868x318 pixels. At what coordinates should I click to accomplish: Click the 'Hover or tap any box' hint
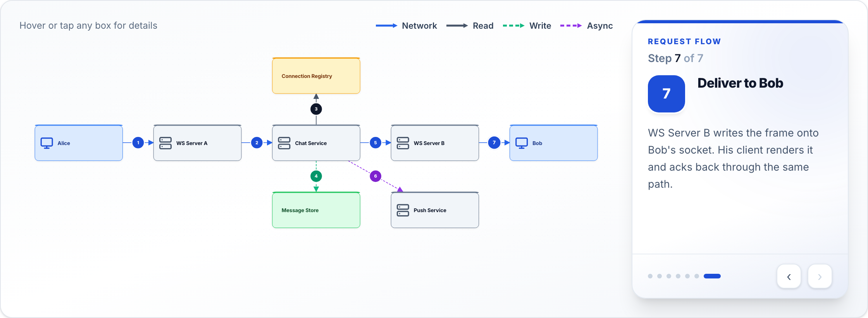tap(88, 26)
